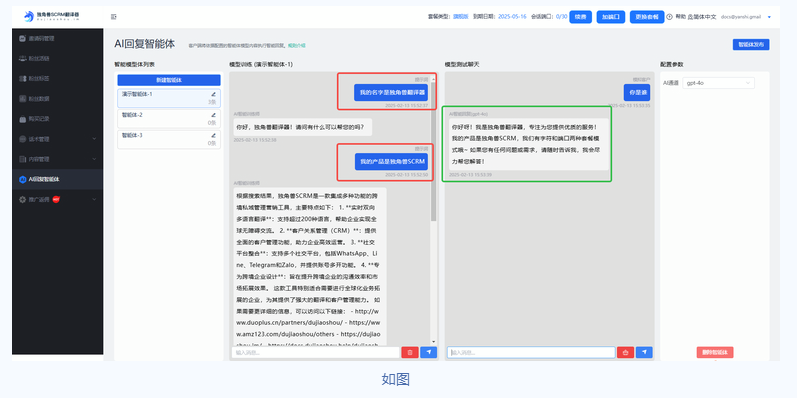Expand the 推广 sidebar menu chevron

click(94, 199)
